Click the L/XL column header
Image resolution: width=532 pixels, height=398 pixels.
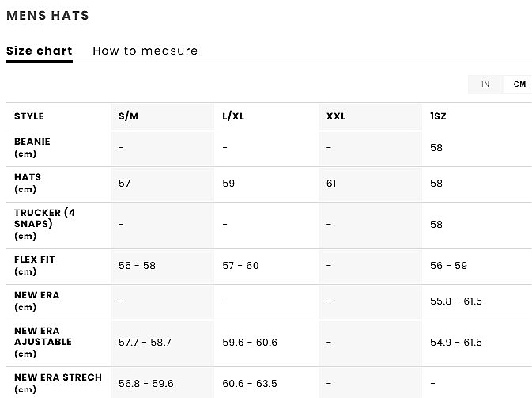pos(233,116)
